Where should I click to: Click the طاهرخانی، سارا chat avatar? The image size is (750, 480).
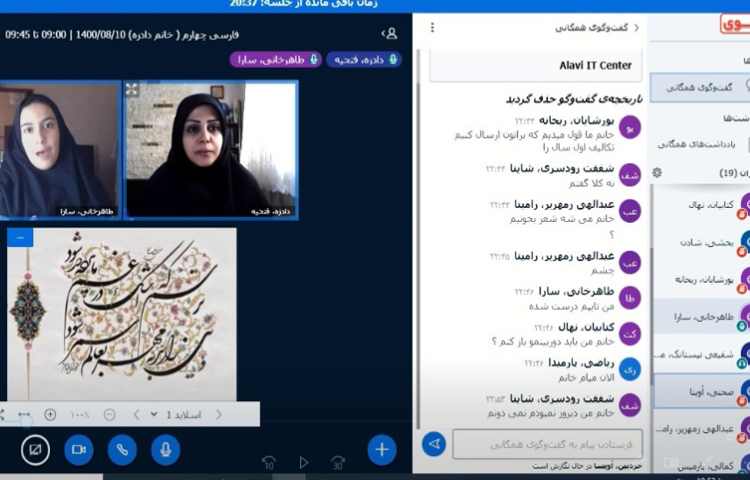click(x=629, y=298)
